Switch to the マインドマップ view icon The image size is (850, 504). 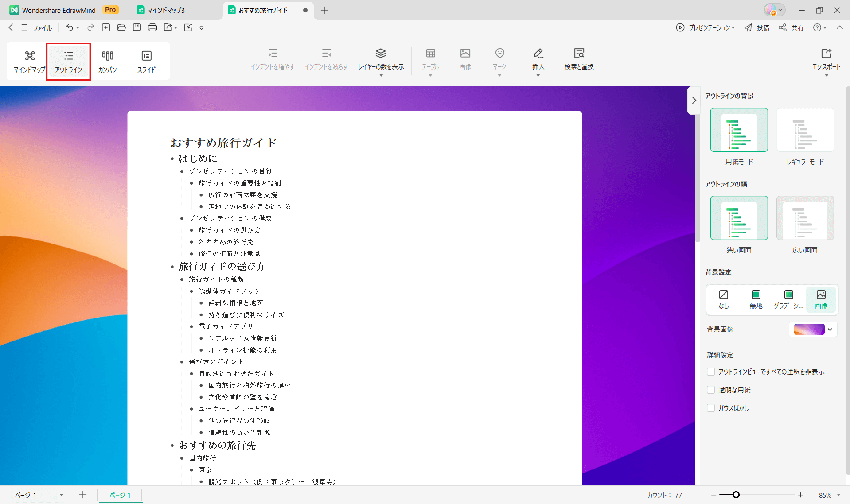(x=30, y=56)
